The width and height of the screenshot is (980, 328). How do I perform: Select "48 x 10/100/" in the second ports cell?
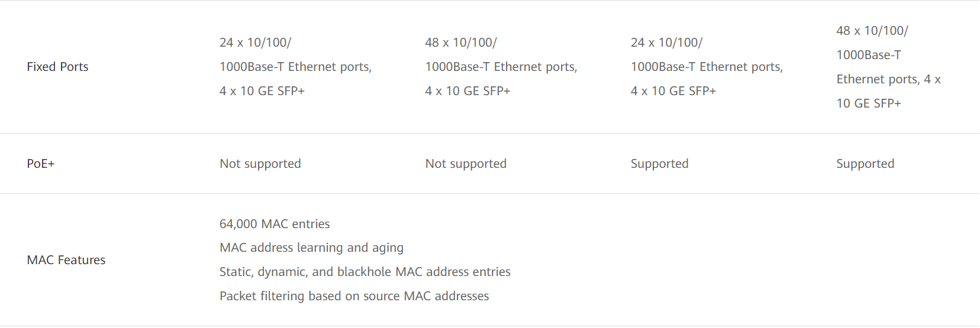pos(461,43)
